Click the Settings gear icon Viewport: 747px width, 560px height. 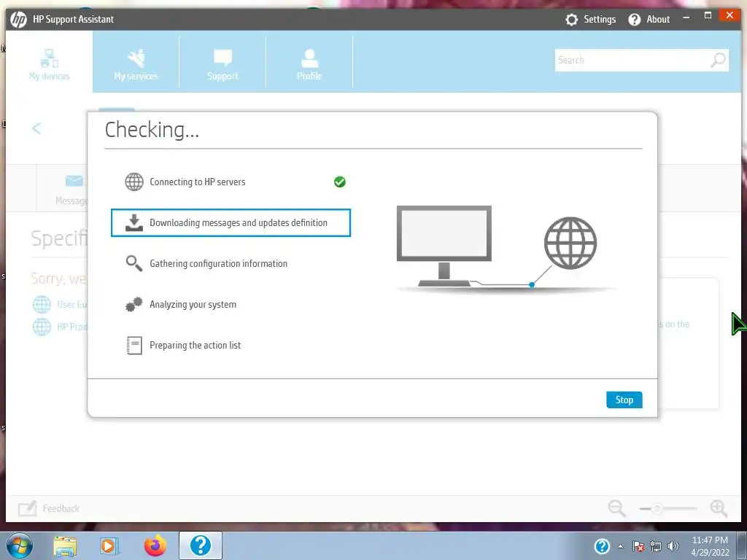pos(571,20)
